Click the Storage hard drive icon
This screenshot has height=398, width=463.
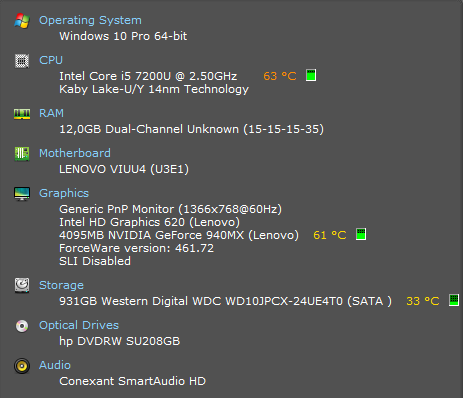click(x=22, y=286)
